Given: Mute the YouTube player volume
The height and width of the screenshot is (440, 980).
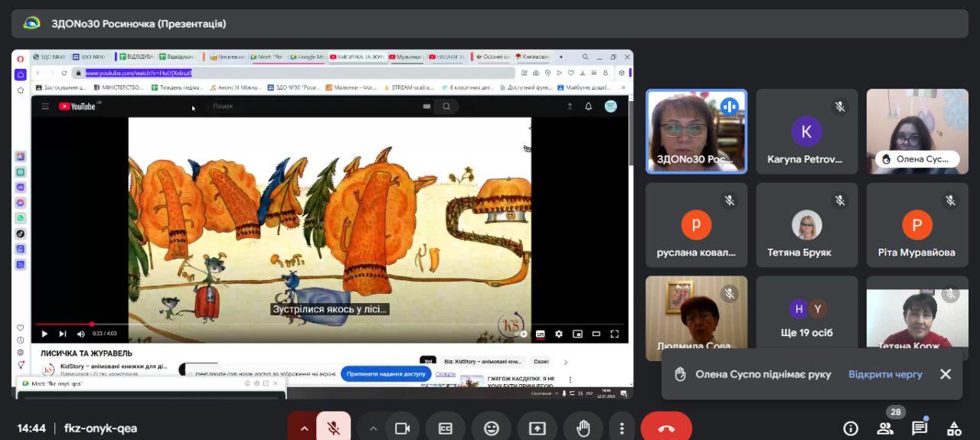Looking at the screenshot, I should click(80, 334).
